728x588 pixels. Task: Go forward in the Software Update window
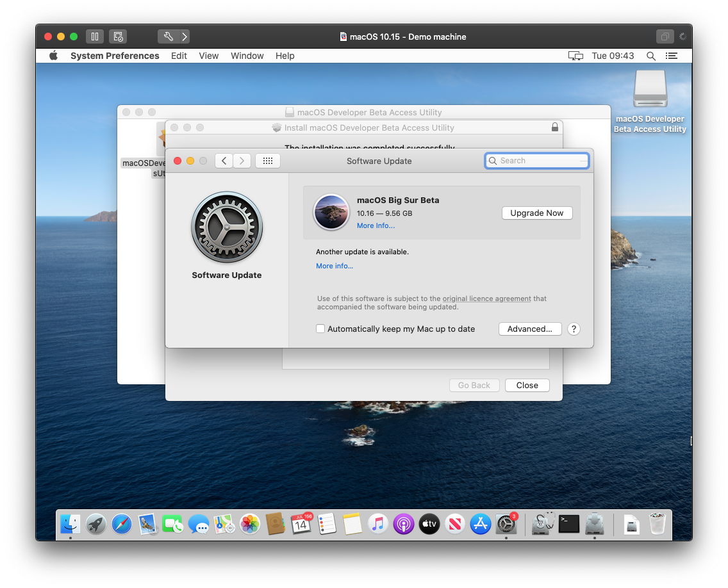[242, 161]
